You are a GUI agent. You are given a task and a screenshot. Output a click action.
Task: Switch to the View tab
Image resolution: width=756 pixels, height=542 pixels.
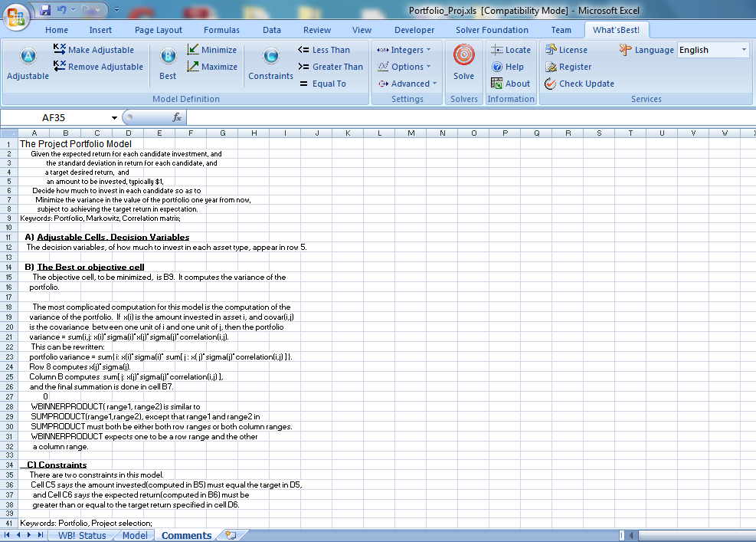pos(362,30)
